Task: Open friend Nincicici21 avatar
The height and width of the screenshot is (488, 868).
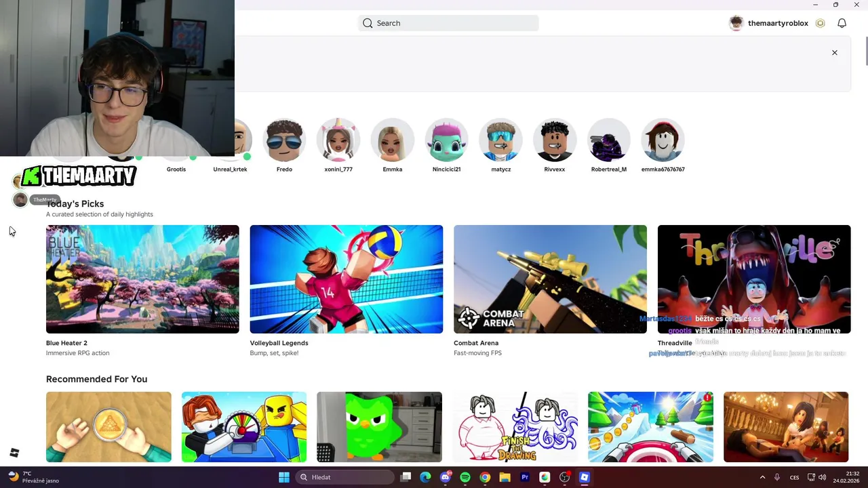Action: pyautogui.click(x=446, y=140)
